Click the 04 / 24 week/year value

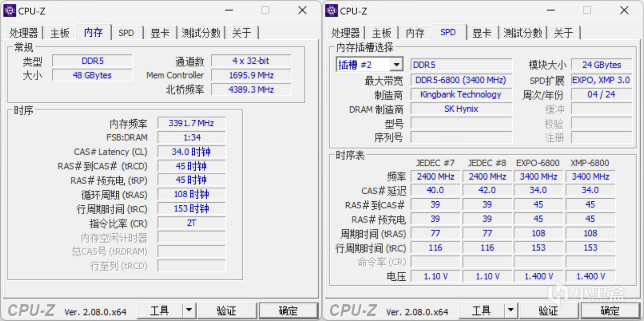coord(601,95)
